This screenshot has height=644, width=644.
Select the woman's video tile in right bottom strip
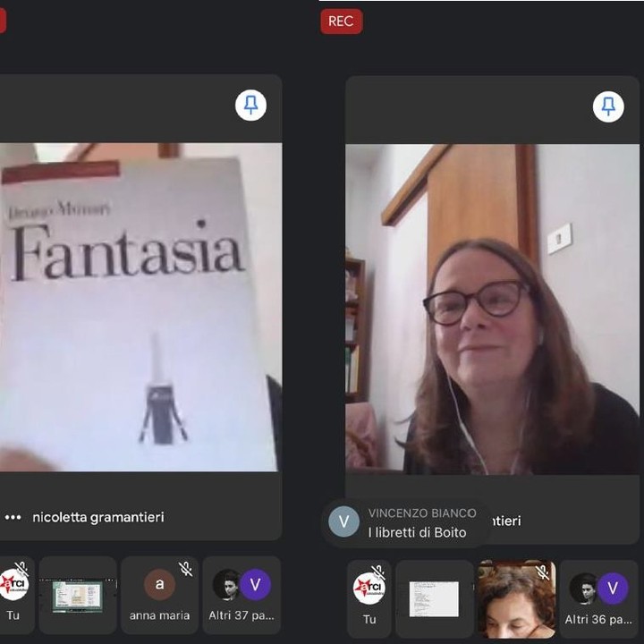(517, 598)
